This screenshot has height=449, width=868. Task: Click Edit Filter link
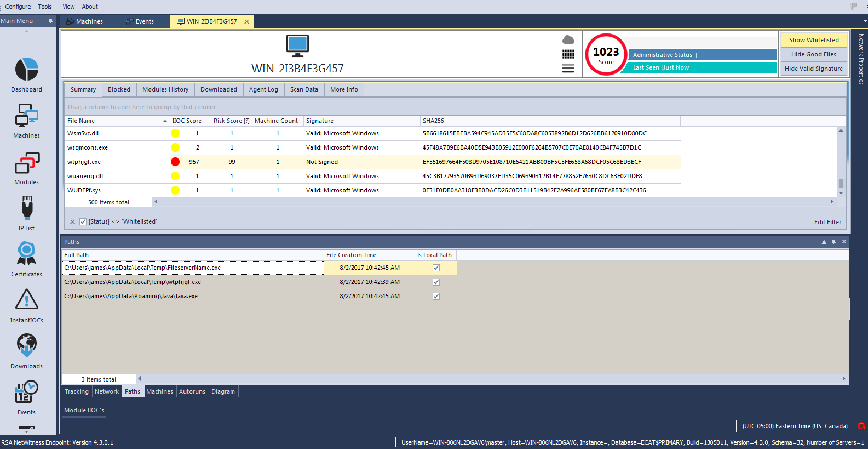827,222
